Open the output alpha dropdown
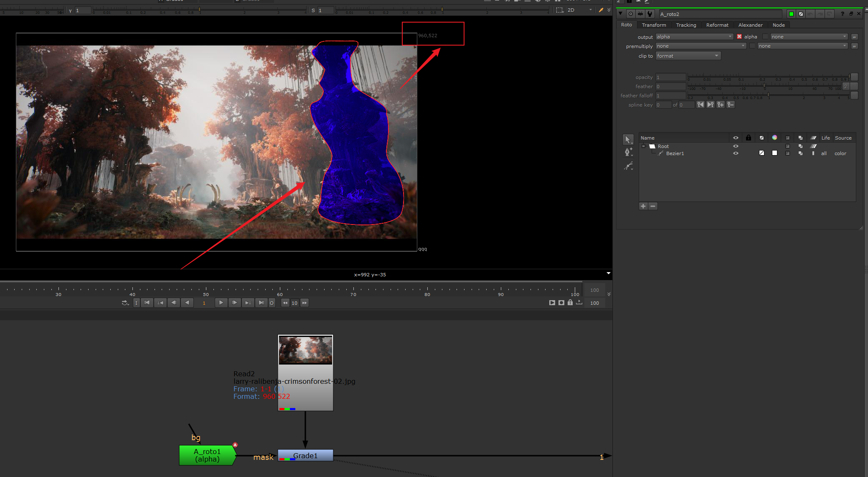This screenshot has height=477, width=868. click(x=694, y=37)
